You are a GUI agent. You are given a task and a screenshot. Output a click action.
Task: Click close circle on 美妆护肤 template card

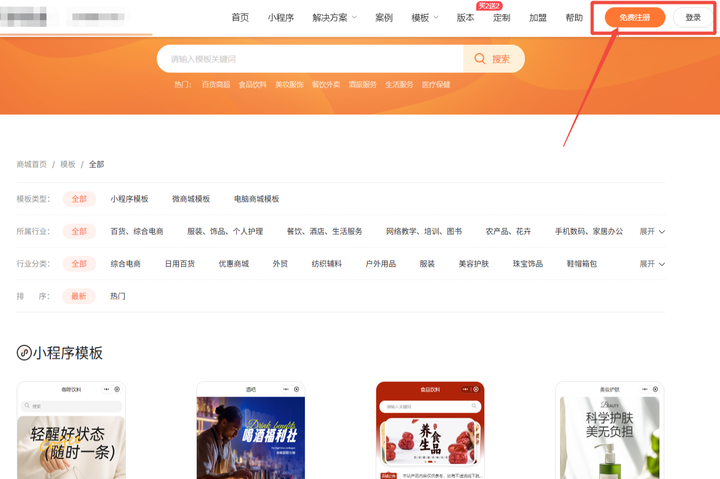pos(656,389)
